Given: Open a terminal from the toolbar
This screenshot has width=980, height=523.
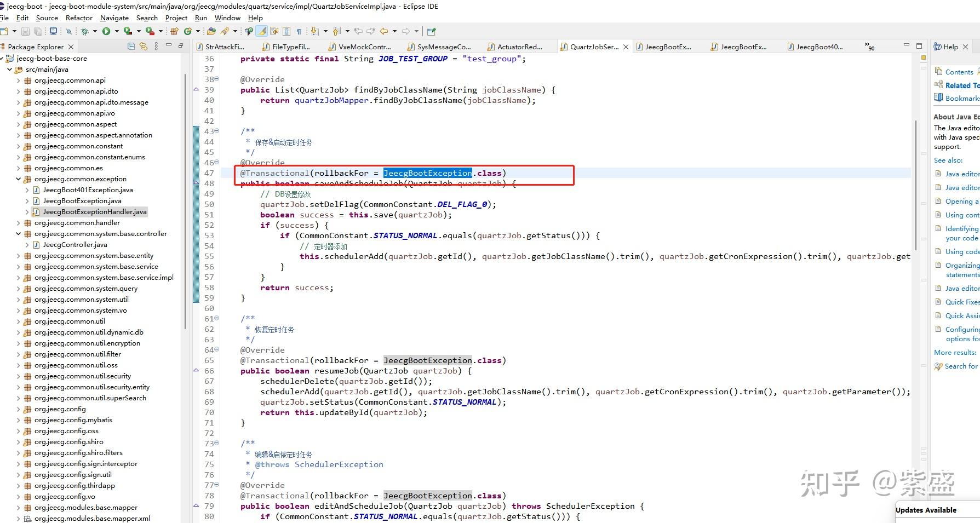Looking at the screenshot, I should pos(53,31).
